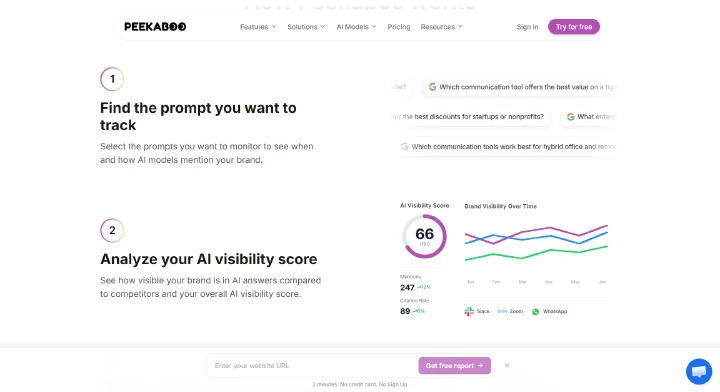Screen dimensions: 720x392
Task: Expand the Solutions dropdown menu
Action: pos(306,27)
